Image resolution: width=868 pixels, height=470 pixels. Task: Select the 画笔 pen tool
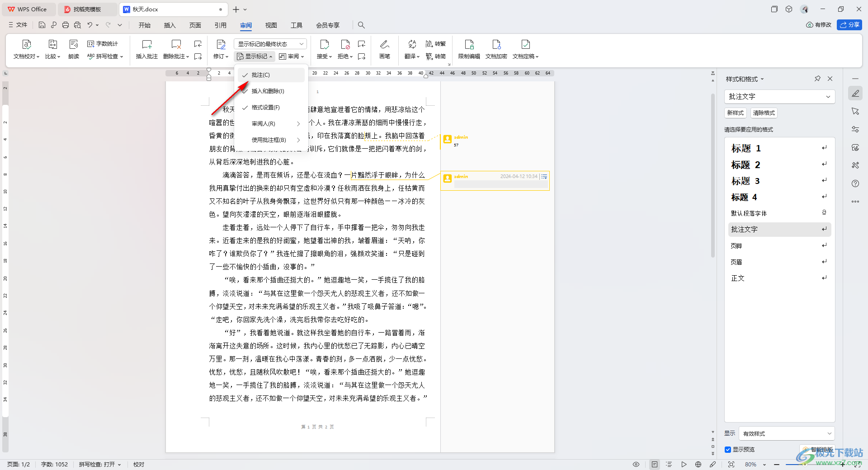(385, 49)
